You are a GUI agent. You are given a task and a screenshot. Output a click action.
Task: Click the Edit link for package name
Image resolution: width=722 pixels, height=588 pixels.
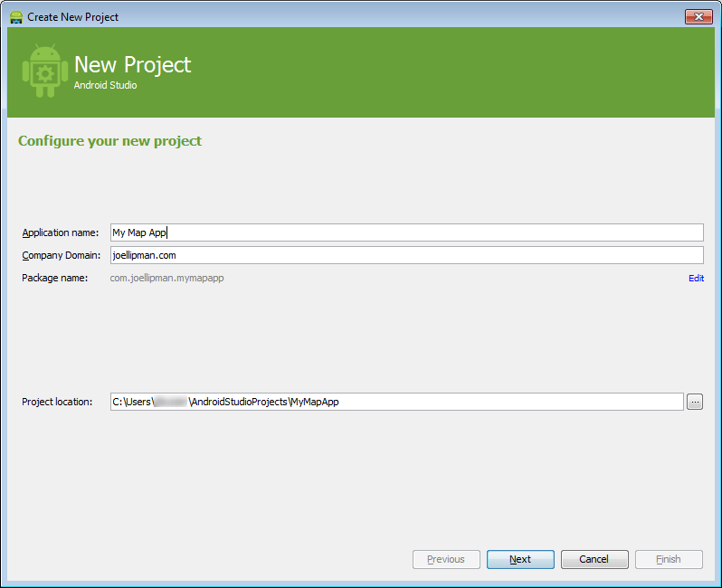click(696, 278)
